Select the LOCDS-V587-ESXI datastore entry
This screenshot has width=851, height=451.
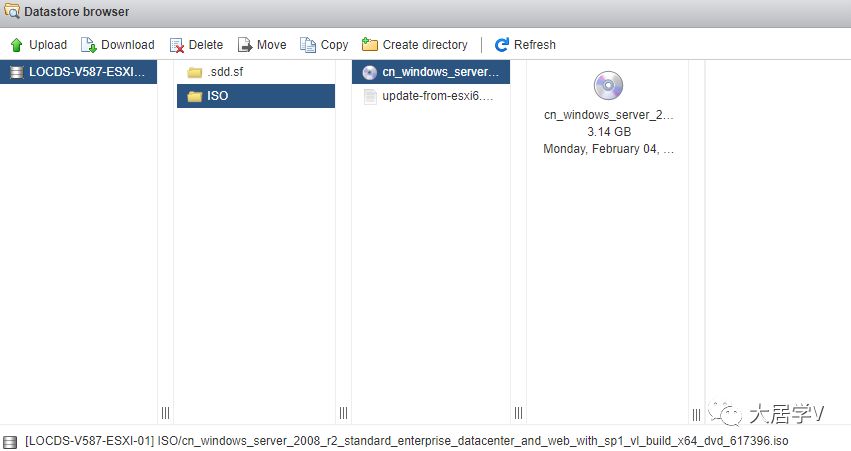point(79,72)
